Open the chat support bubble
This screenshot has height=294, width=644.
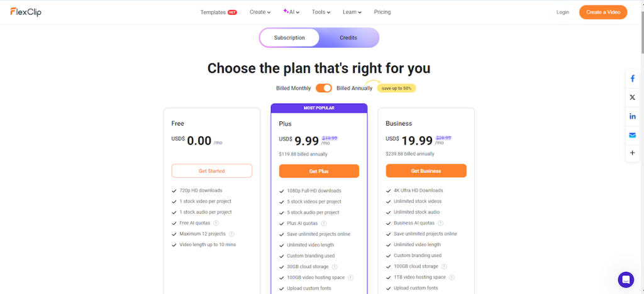pos(626,280)
